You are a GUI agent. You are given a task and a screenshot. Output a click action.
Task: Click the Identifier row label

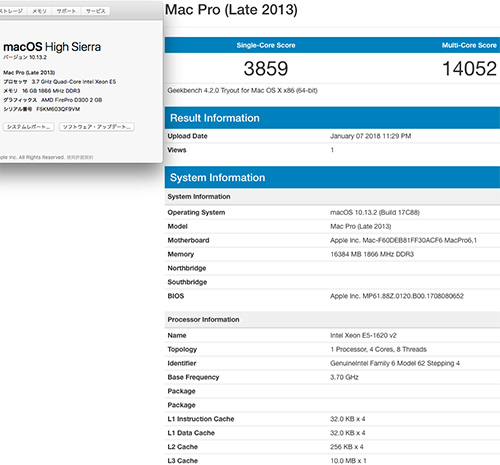click(182, 363)
